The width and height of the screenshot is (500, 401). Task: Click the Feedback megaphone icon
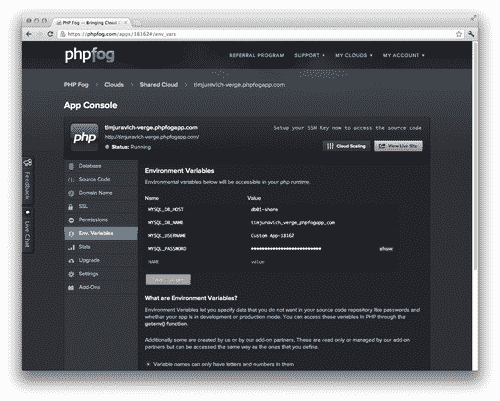pos(28,163)
